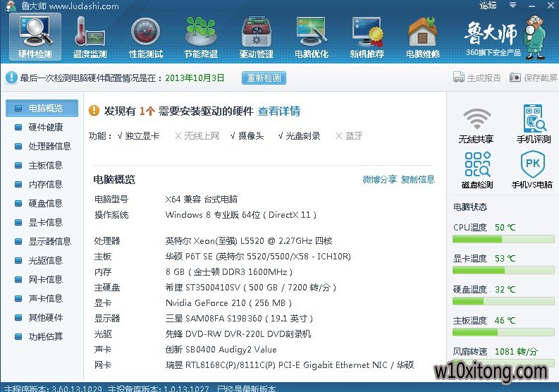The image size is (559, 392).
Task: Click the 显卡温度 progress bar
Action: click(x=503, y=270)
